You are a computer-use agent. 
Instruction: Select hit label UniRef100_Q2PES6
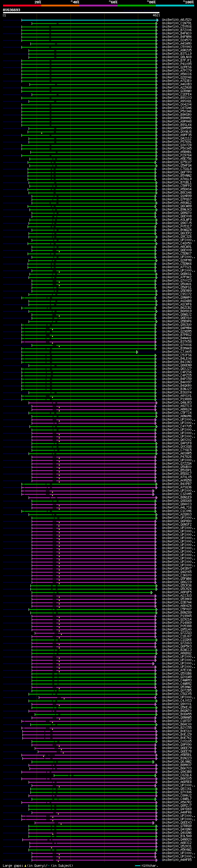pos(177,67)
